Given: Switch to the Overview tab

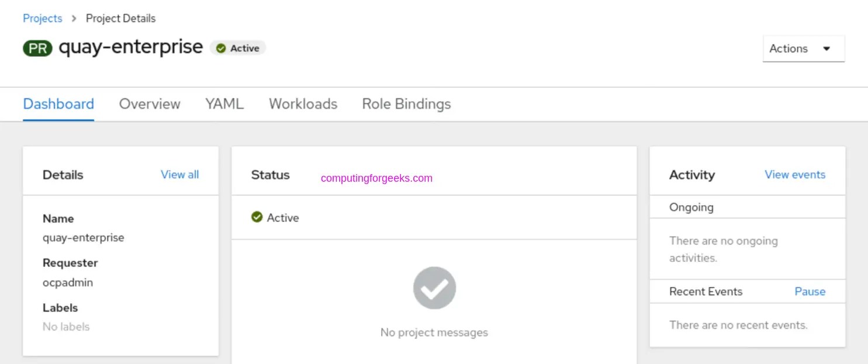Looking at the screenshot, I should coord(150,104).
